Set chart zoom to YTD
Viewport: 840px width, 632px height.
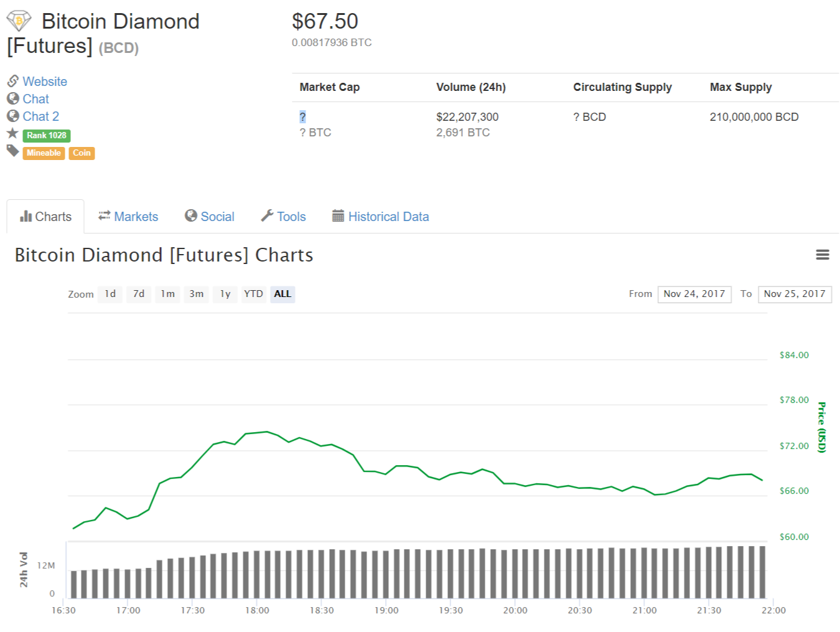pos(253,294)
